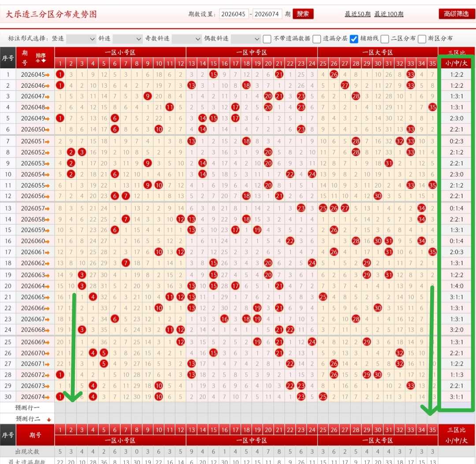Click the 小/中/大 ratio column header

(456, 63)
